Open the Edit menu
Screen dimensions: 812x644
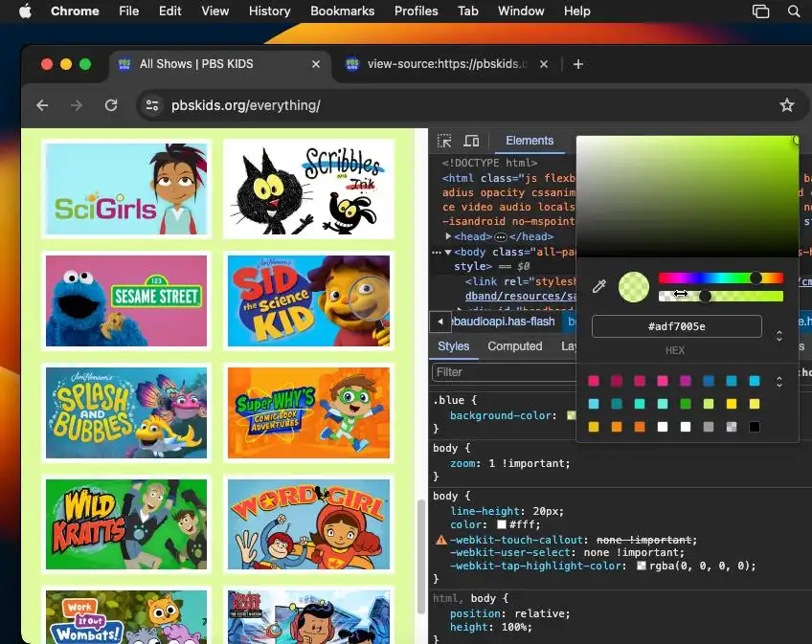[x=169, y=11]
